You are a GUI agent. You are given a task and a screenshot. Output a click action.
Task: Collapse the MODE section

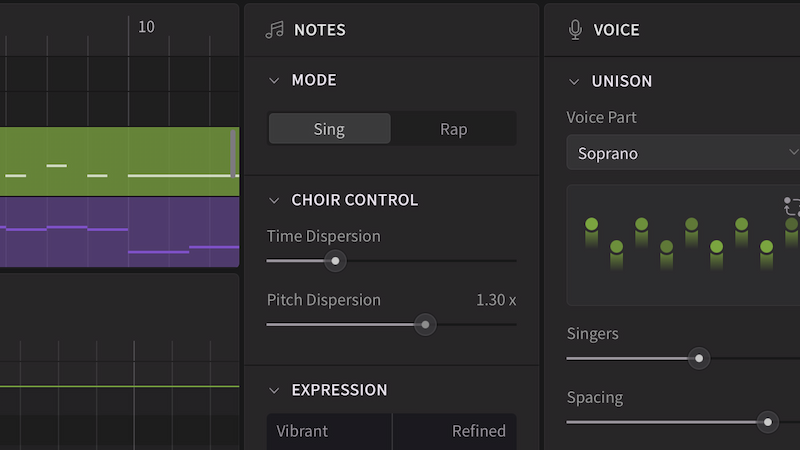click(274, 80)
